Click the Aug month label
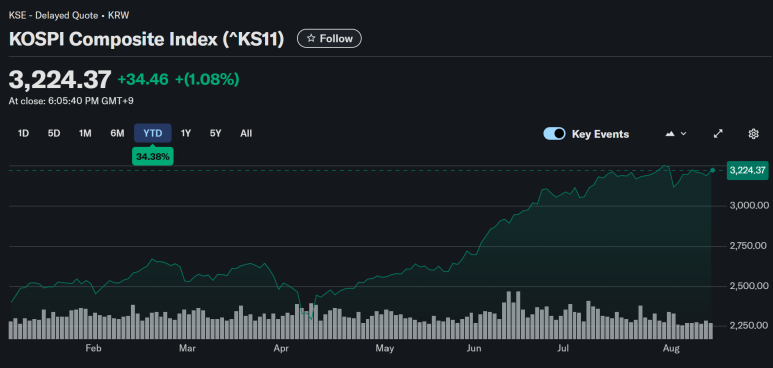The height and width of the screenshot is (368, 773). [671, 349]
